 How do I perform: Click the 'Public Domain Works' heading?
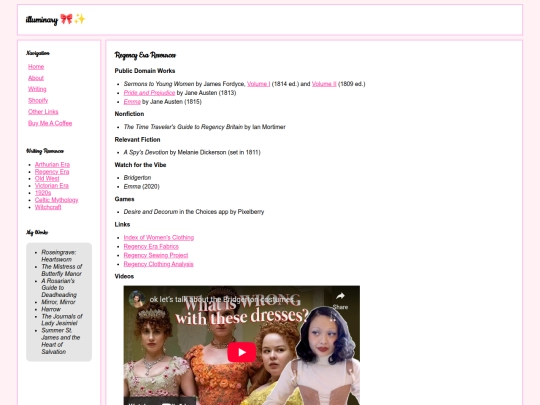point(145,71)
